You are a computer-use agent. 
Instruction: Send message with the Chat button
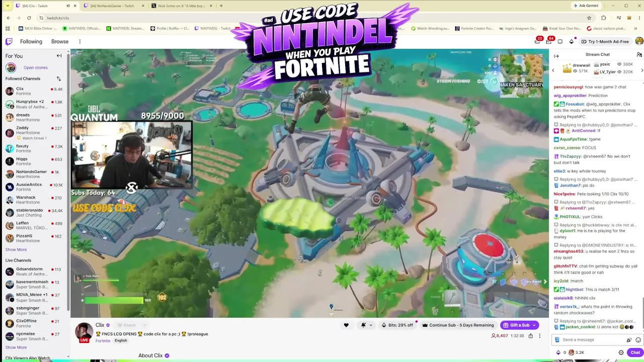pyautogui.click(x=635, y=352)
